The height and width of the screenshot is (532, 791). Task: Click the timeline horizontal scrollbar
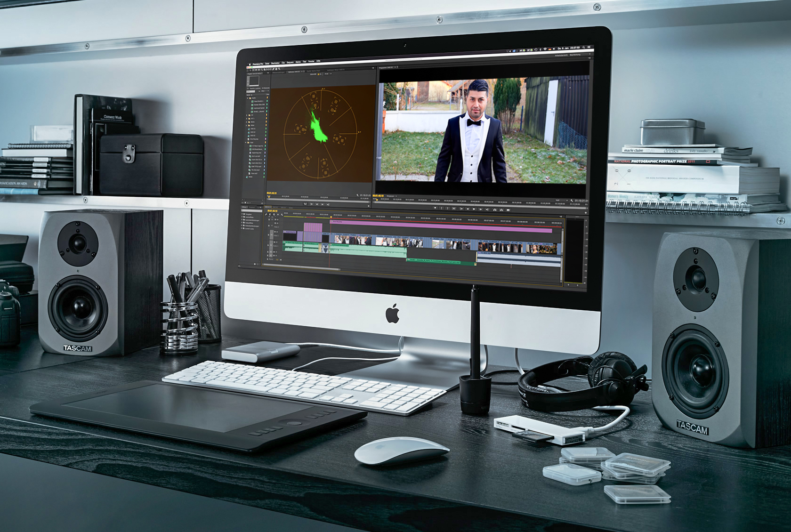tap(301, 266)
